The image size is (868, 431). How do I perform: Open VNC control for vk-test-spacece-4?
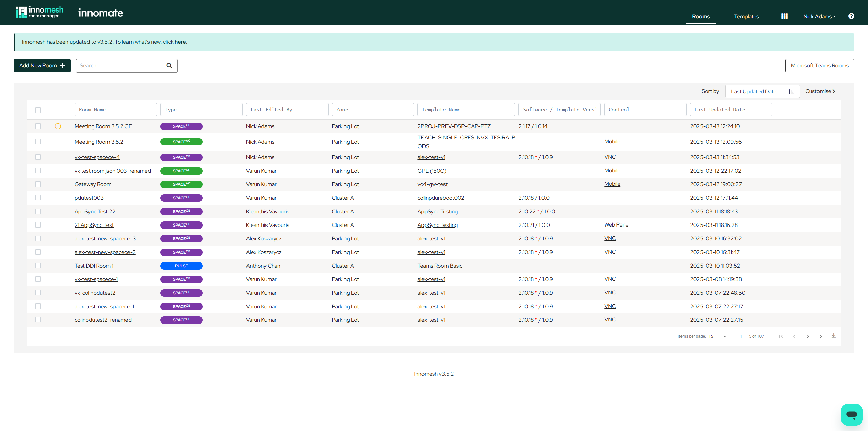(x=610, y=157)
